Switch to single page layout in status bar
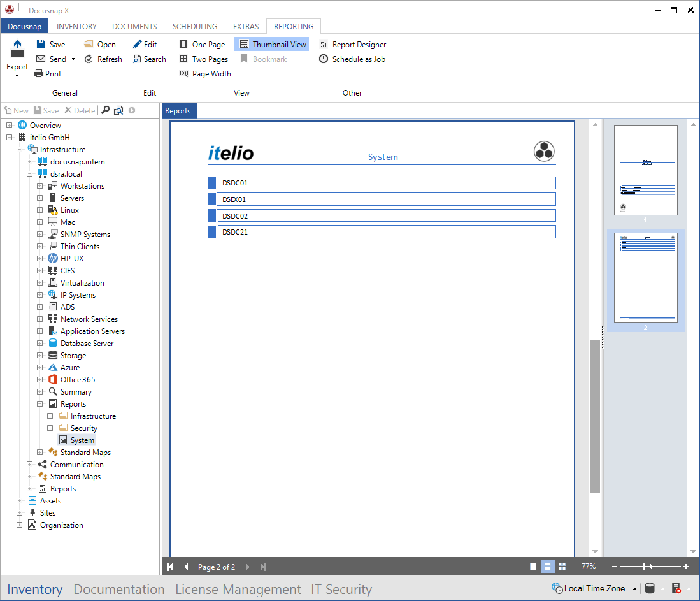700x601 pixels. tap(533, 567)
